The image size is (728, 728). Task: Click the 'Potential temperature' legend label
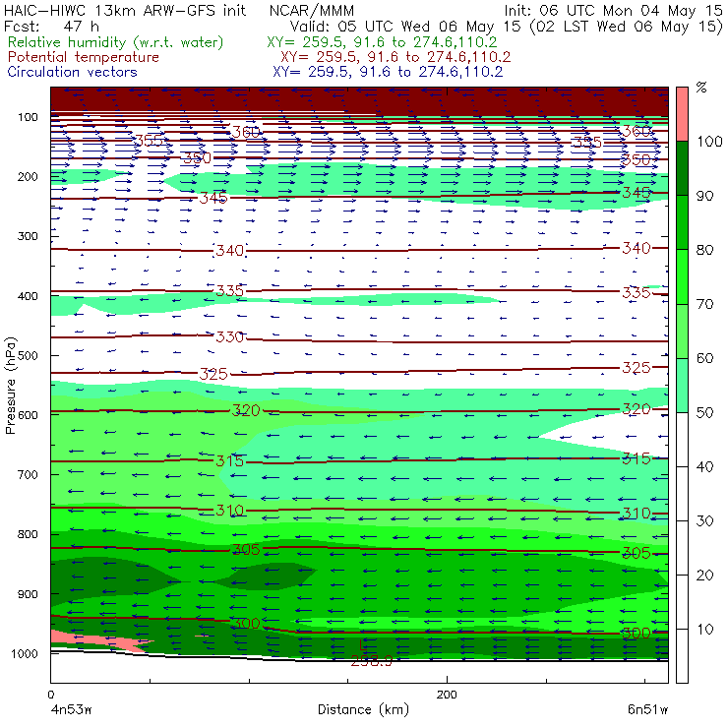click(x=84, y=57)
